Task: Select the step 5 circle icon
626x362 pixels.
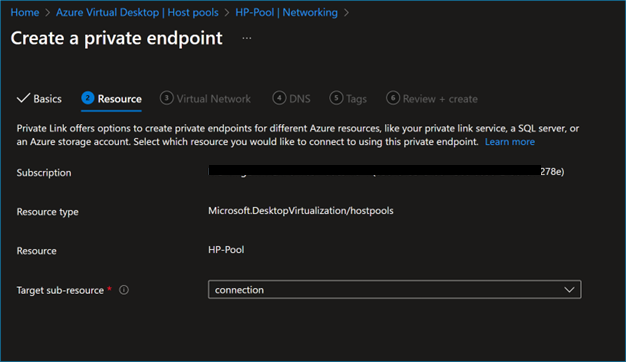Action: [x=336, y=98]
